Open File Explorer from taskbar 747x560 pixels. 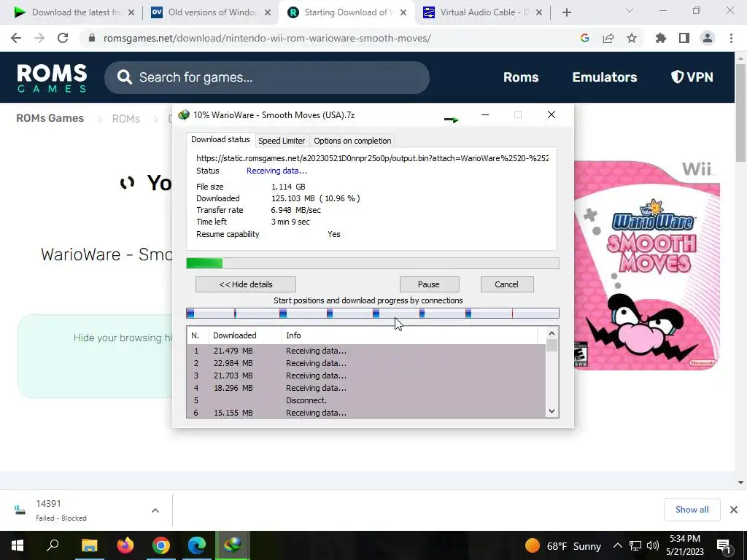click(89, 545)
